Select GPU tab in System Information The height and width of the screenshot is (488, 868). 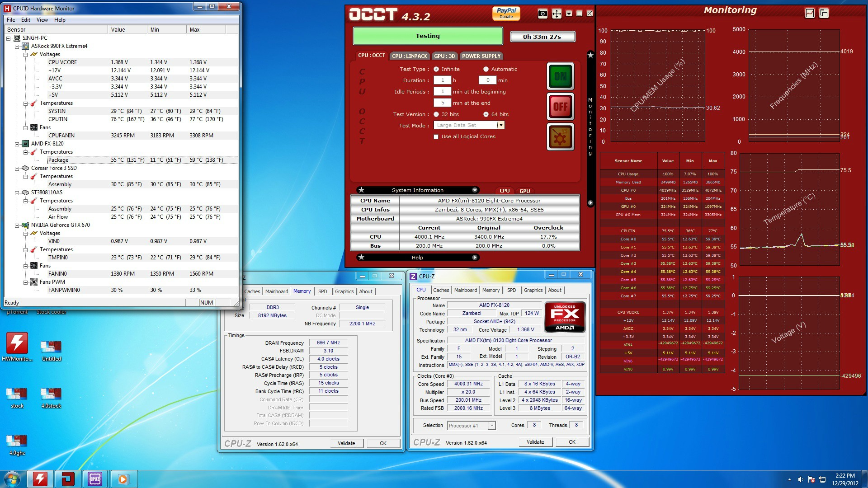pyautogui.click(x=524, y=191)
